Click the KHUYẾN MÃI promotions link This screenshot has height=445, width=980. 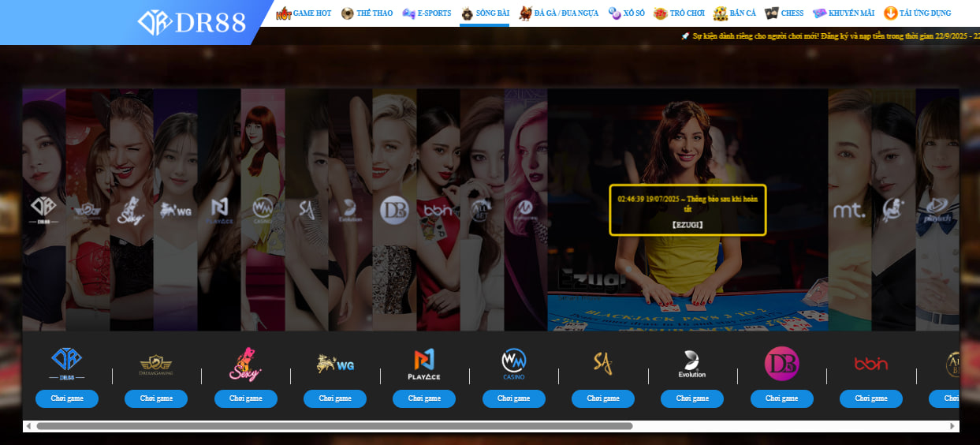click(x=844, y=13)
